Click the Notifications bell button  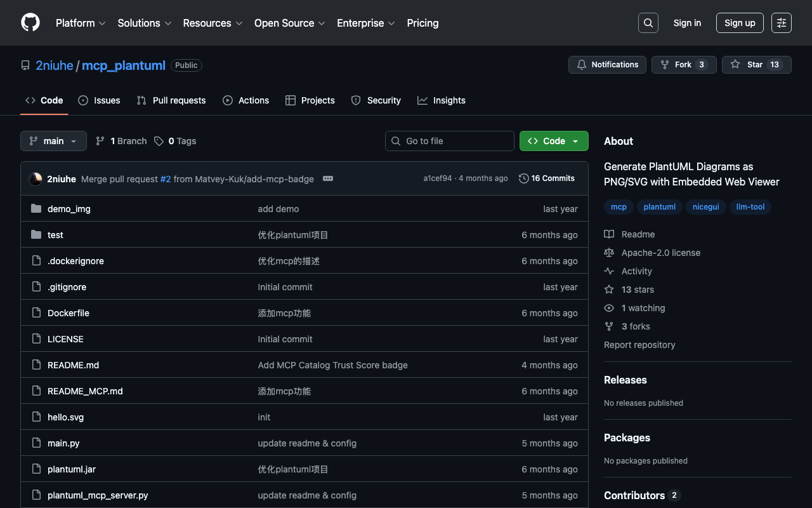tap(607, 65)
